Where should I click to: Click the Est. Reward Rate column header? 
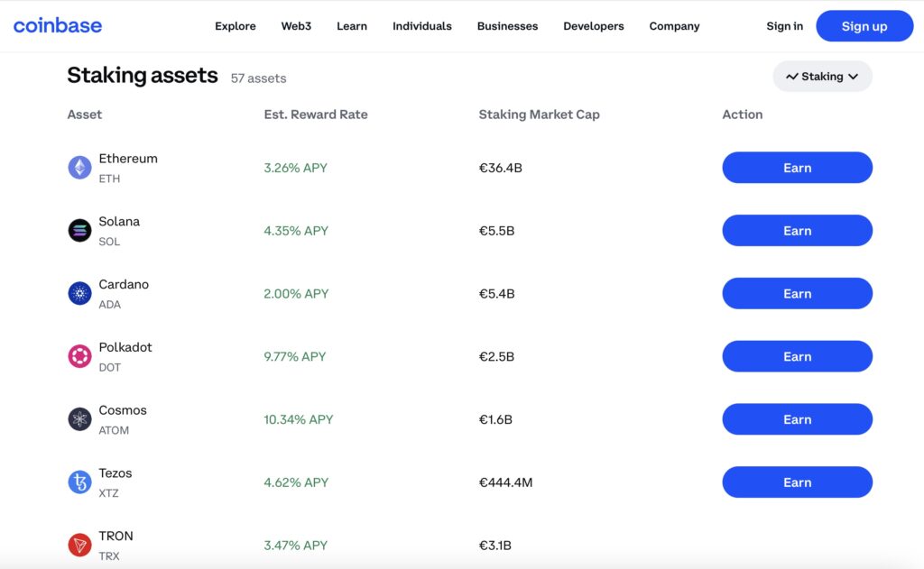[315, 115]
